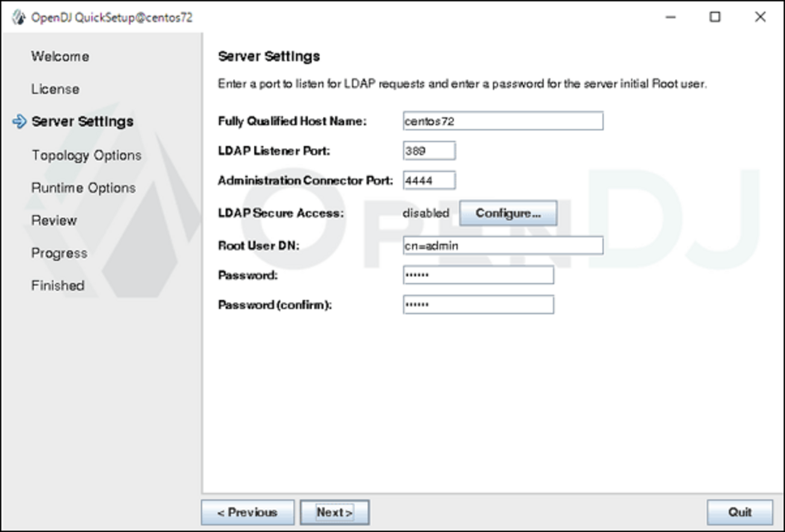This screenshot has height=532, width=785.
Task: Click the 'Administration Connector Port:' label
Action: (x=306, y=180)
